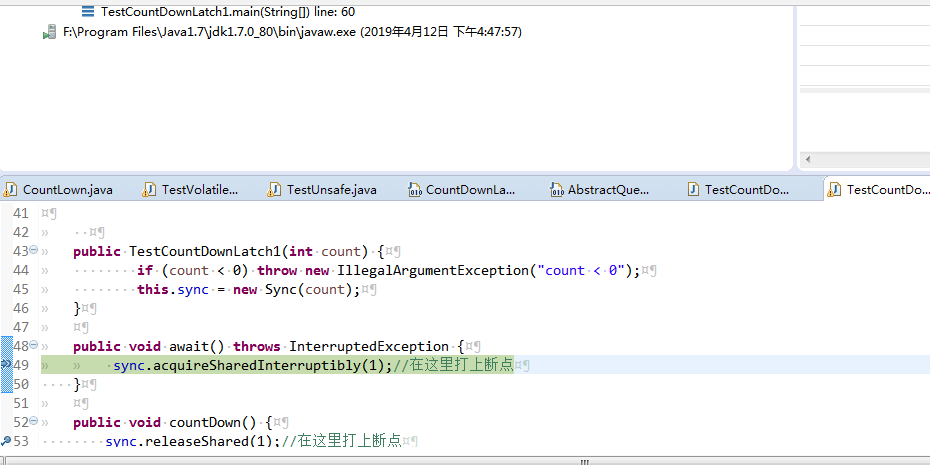Click on InterruptedException in line 48
This screenshot has width=930, height=465.
pyautogui.click(x=369, y=346)
